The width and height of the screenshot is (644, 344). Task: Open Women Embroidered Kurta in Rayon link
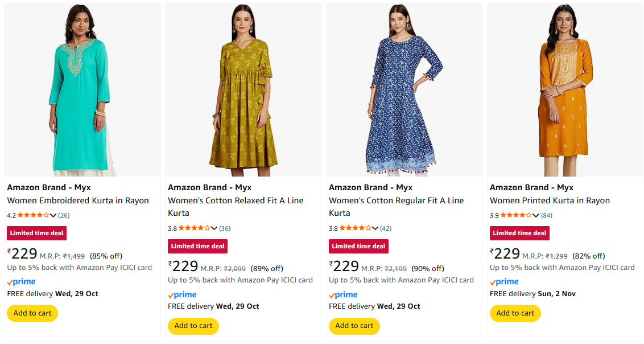78,200
